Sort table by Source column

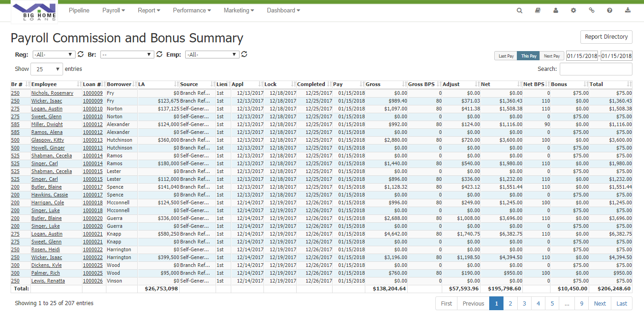[198, 84]
